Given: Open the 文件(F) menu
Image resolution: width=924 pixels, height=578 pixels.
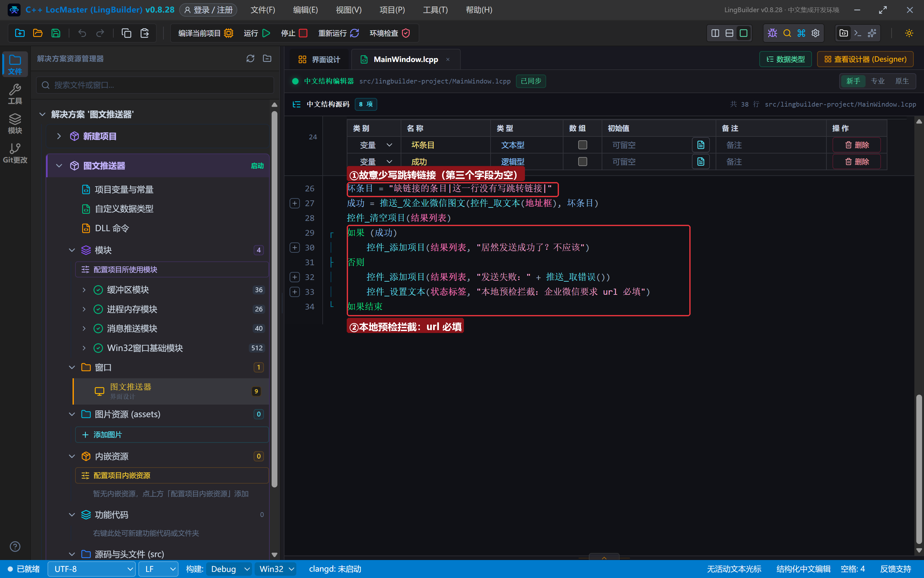Looking at the screenshot, I should [263, 10].
